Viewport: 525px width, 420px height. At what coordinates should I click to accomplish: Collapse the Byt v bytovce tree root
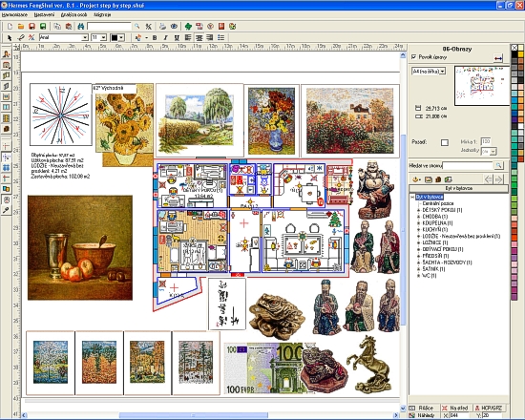pos(412,197)
